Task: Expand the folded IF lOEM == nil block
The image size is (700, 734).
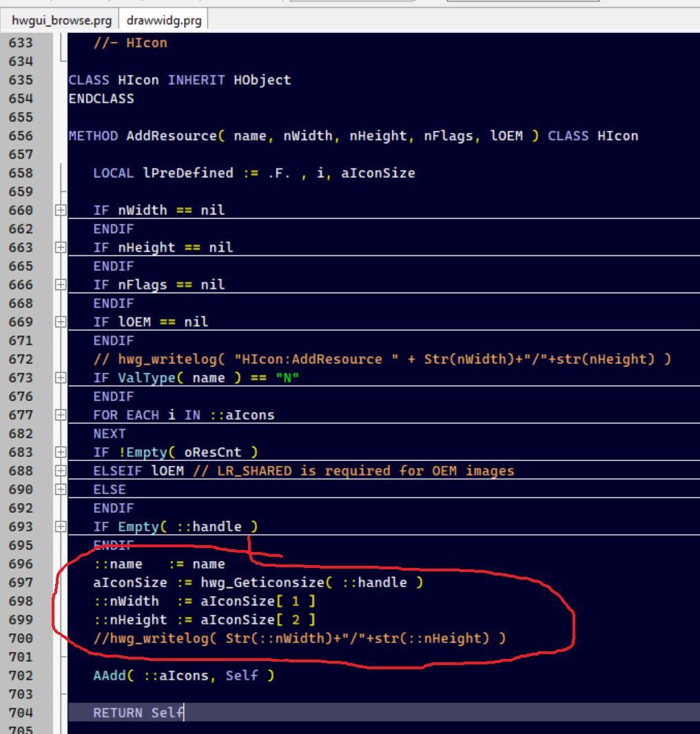Action: point(61,322)
